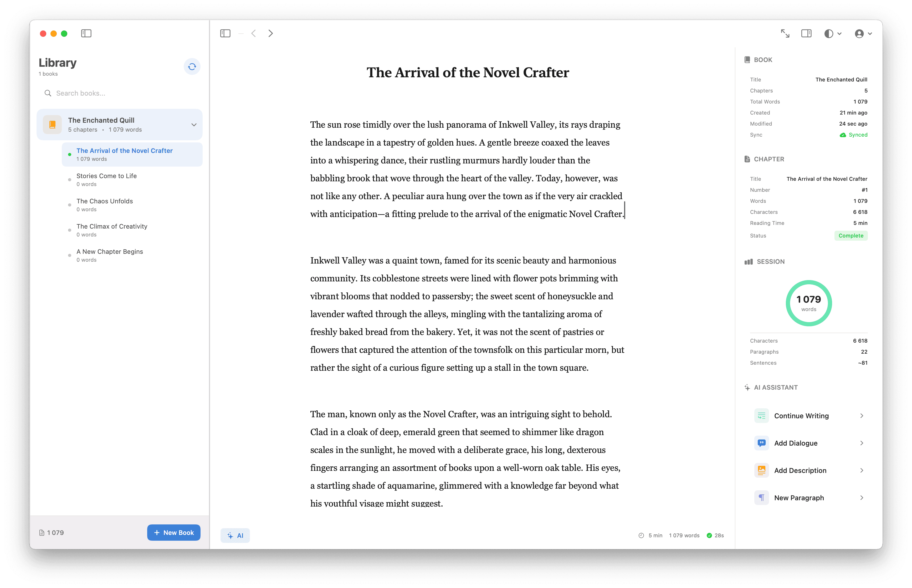
Task: Open the right info panel icon
Action: coord(807,34)
